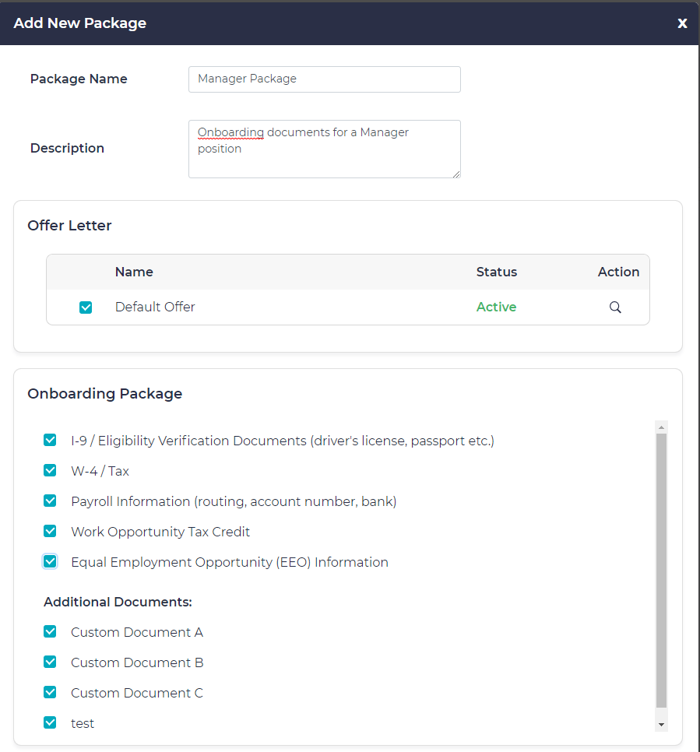Uncheck the W-4 / Tax checkbox
The width and height of the screenshot is (700, 752).
51,471
